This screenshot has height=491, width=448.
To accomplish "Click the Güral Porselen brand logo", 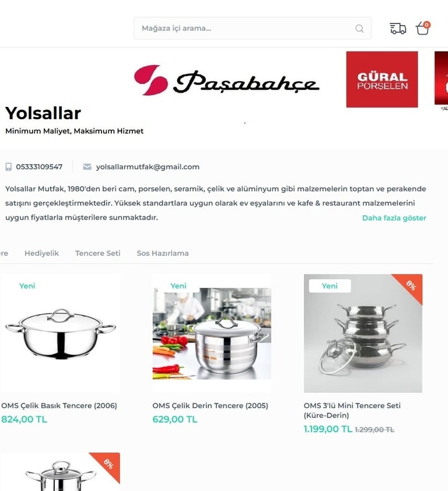I will tap(382, 79).
